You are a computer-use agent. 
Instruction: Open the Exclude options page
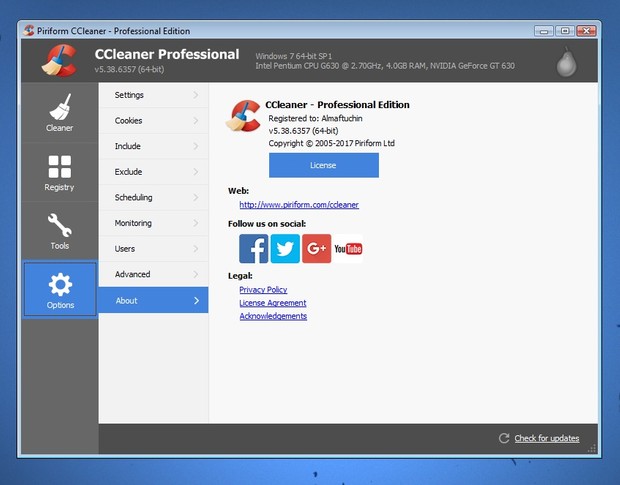click(x=153, y=172)
